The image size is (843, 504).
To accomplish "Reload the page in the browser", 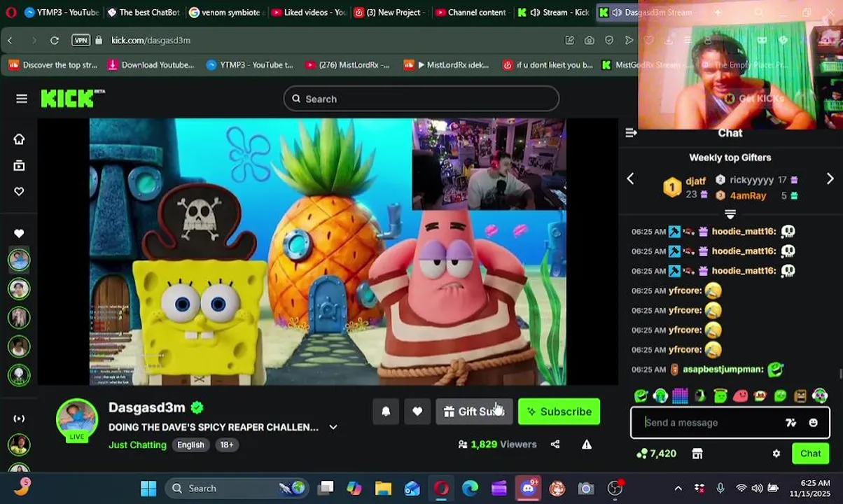I will pos(55,41).
